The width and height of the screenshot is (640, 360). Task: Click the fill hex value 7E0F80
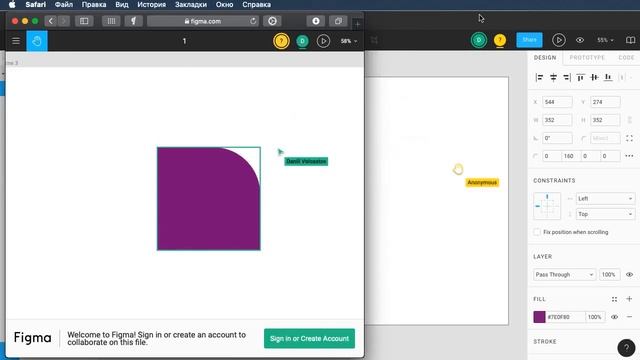coord(565,317)
